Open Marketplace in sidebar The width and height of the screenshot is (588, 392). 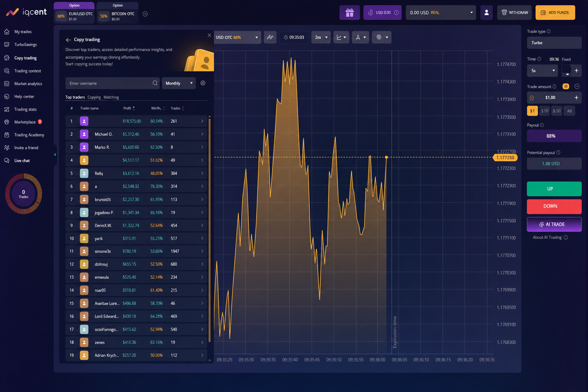(x=25, y=122)
